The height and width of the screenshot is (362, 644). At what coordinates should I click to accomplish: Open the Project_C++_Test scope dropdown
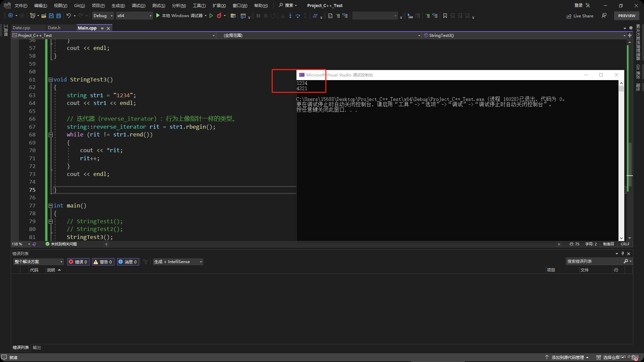pyautogui.click(x=113, y=35)
